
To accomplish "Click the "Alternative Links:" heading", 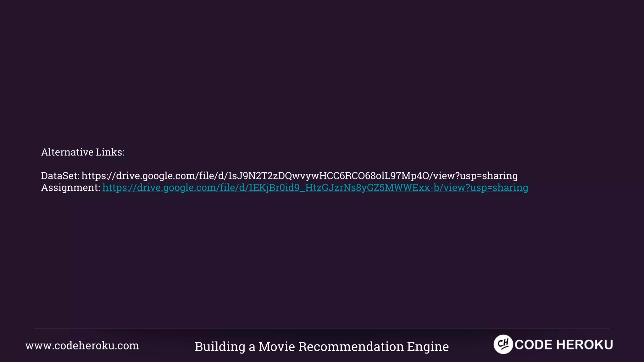I will (x=83, y=152).
